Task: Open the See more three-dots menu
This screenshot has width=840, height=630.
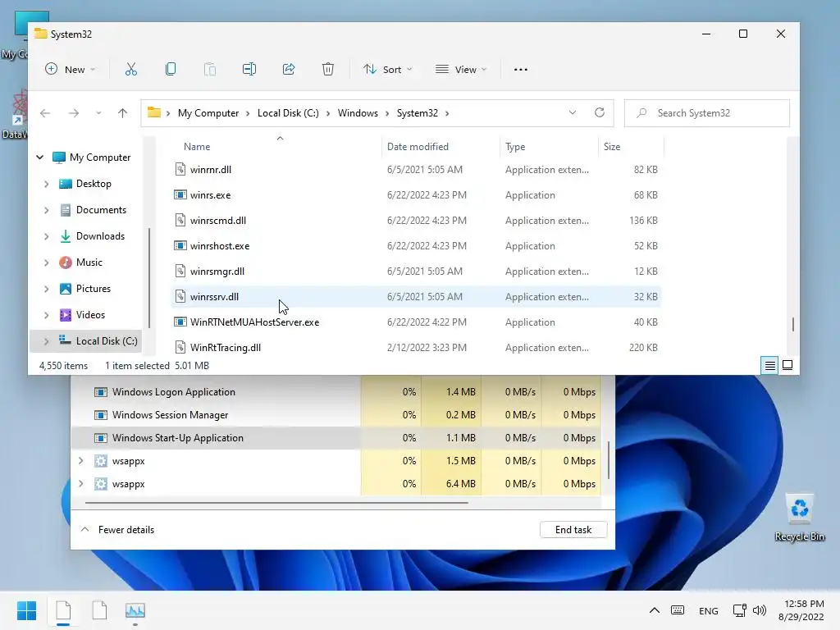Action: 521,70
